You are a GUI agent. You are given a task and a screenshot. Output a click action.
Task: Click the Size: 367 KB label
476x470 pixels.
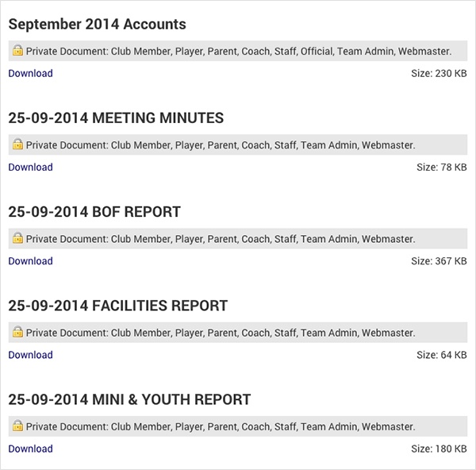(x=439, y=261)
